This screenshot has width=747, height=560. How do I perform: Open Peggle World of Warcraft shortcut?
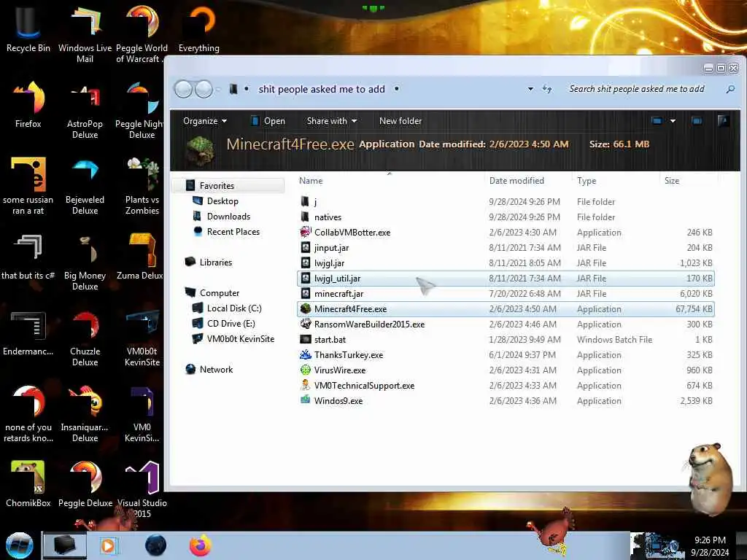(142, 34)
